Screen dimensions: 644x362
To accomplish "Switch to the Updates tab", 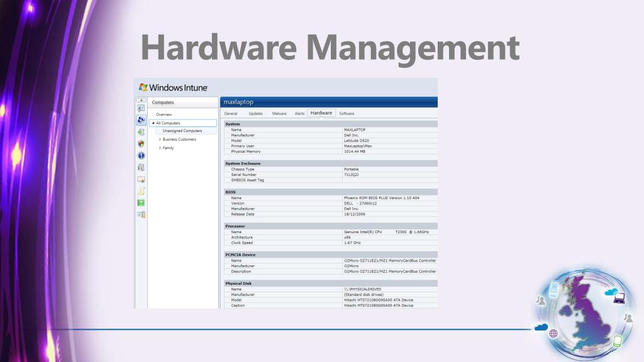I will tap(255, 114).
